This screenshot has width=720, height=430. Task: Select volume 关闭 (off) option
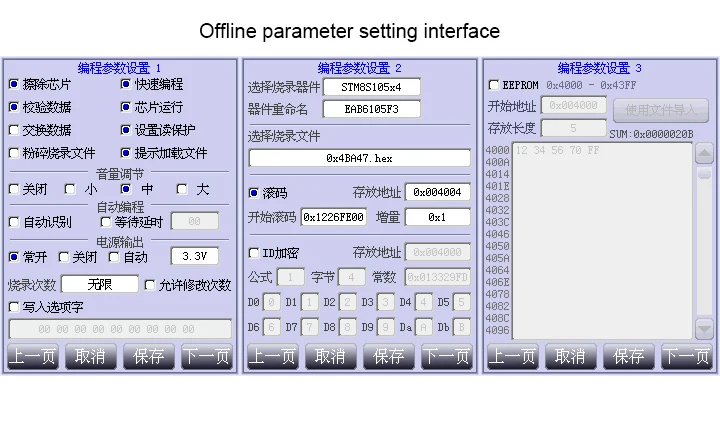tap(14, 189)
